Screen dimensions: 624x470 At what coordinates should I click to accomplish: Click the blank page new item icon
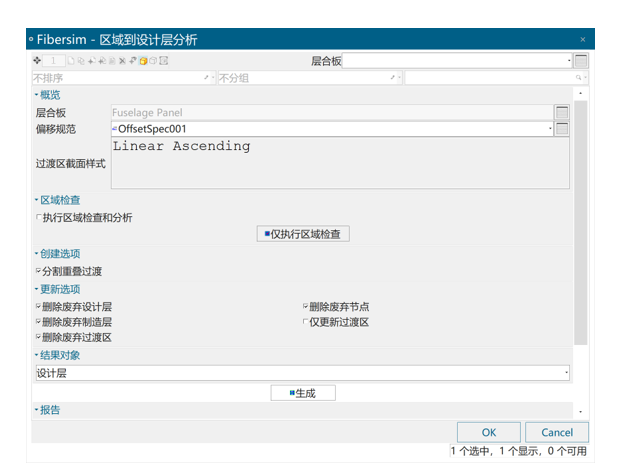point(71,60)
